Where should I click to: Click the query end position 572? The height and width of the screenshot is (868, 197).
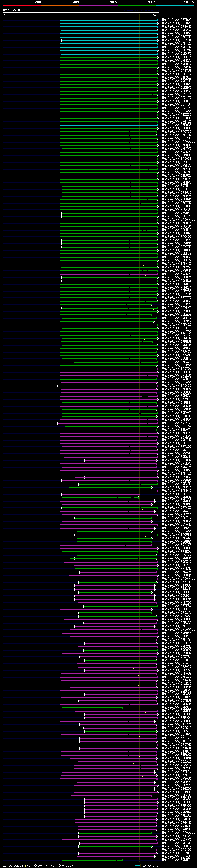coord(155,15)
